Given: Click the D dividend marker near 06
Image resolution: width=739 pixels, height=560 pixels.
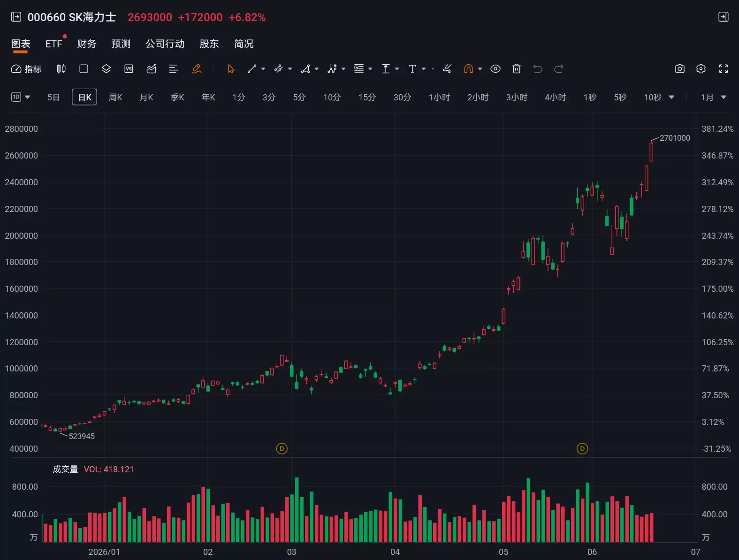Looking at the screenshot, I should click(582, 448).
